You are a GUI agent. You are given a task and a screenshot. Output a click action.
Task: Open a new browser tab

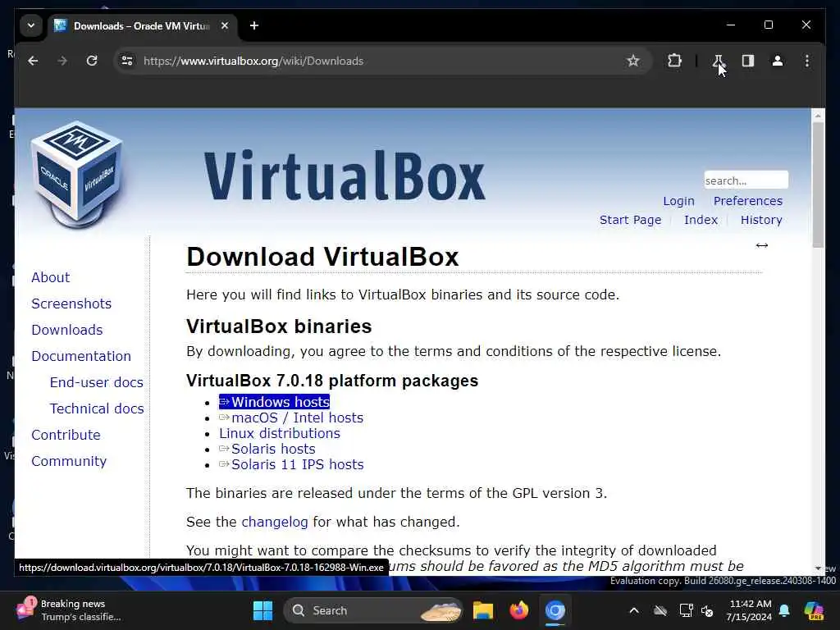(x=254, y=25)
